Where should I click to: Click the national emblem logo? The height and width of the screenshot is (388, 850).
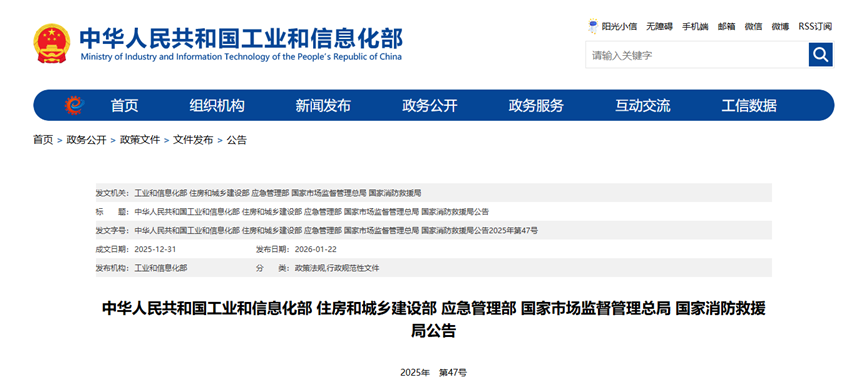(x=51, y=43)
